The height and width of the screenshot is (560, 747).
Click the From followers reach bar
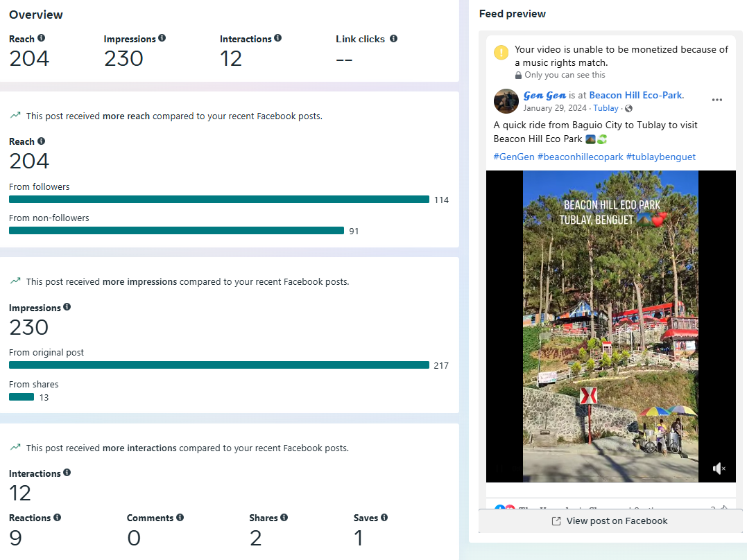[219, 200]
